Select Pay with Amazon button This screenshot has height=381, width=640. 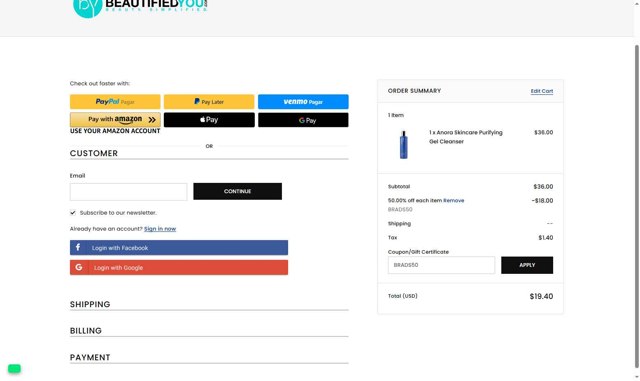115,120
